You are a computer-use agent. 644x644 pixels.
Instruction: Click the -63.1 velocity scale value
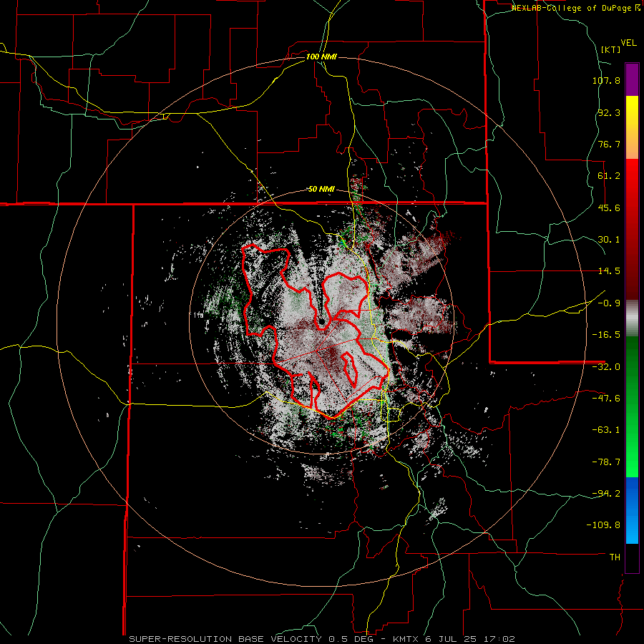[x=606, y=430]
